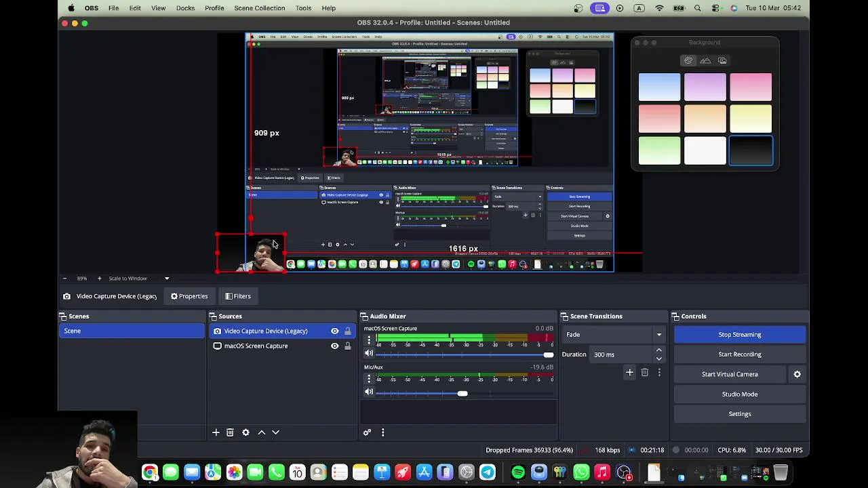Open the Scene Collection menu
Image resolution: width=868 pixels, height=488 pixels.
[260, 8]
